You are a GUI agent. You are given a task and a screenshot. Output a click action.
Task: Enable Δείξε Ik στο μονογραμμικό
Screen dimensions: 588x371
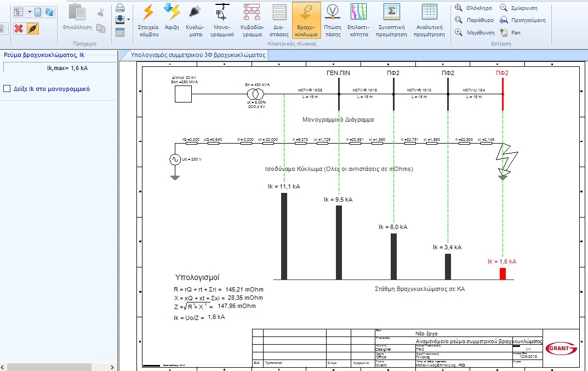click(8, 88)
